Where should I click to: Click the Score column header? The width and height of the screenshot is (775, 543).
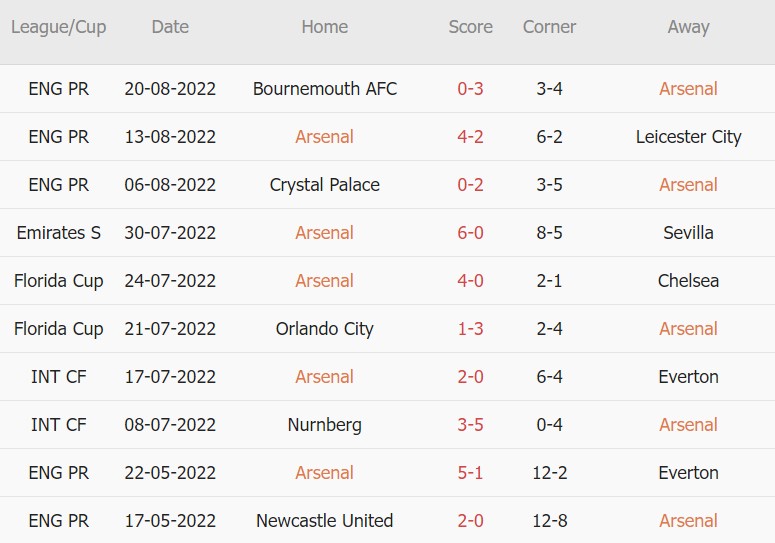470,27
